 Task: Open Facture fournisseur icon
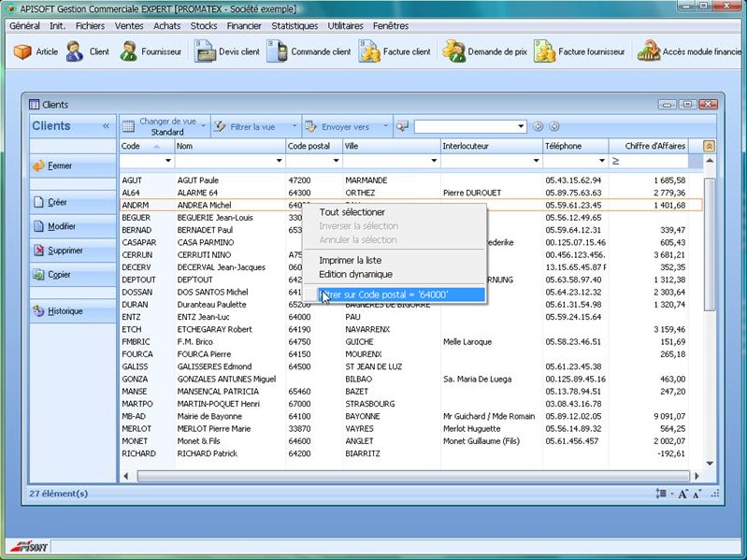544,51
